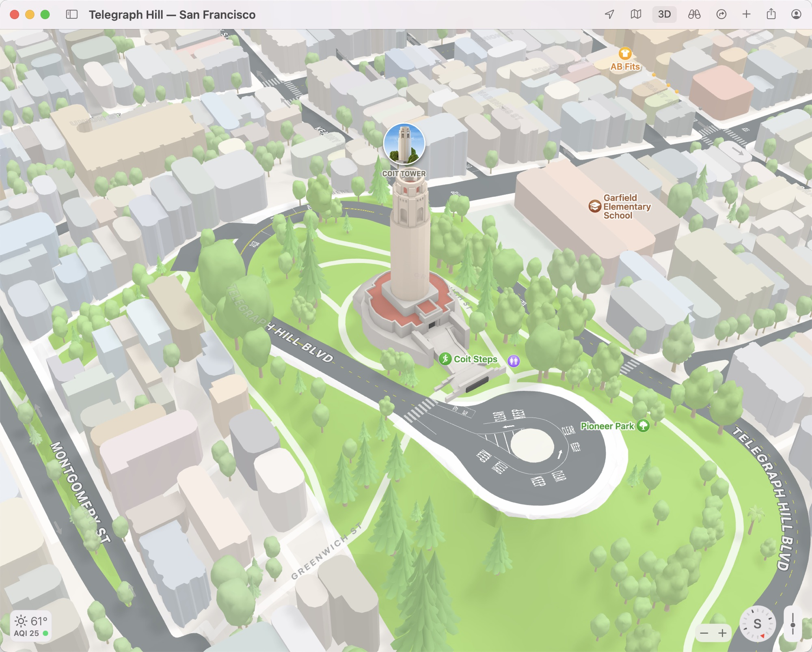Open Look Around binoculars
Viewport: 812px width, 652px height.
[x=694, y=15]
